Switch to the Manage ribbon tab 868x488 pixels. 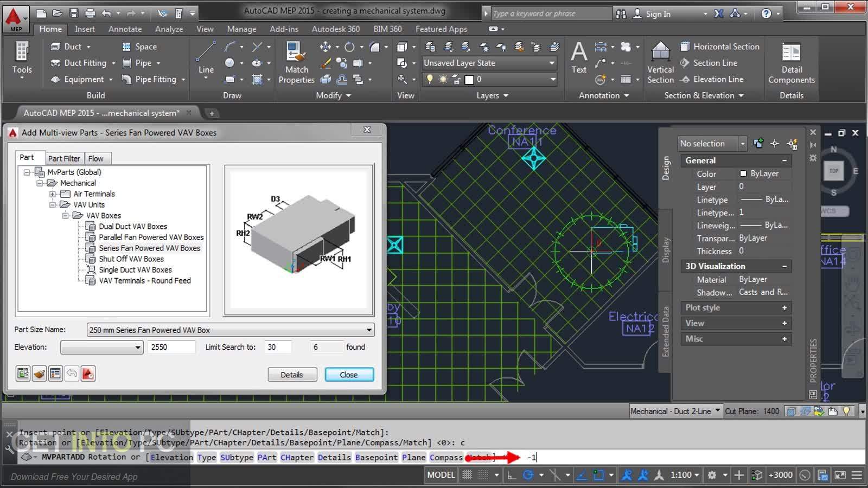pyautogui.click(x=241, y=29)
